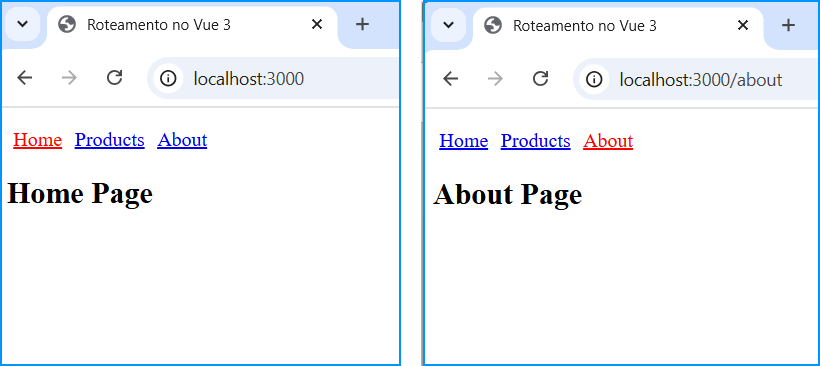
Task: Select the localhost:3000 address bar
Action: coord(274,78)
